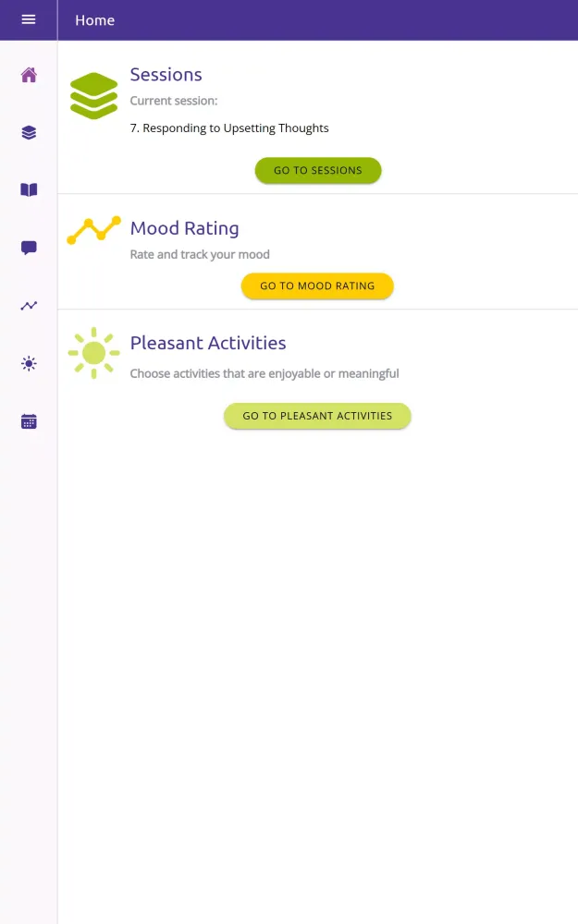Select the mood chart sidebar icon
The width and height of the screenshot is (578, 924).
tap(29, 306)
